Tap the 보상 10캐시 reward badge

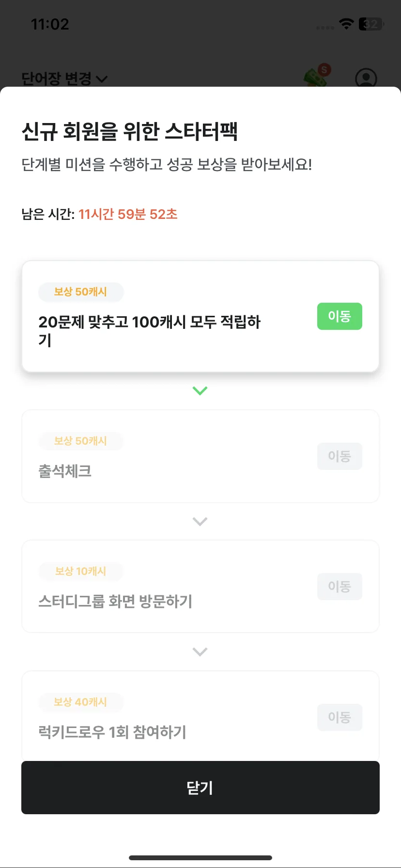point(81,571)
